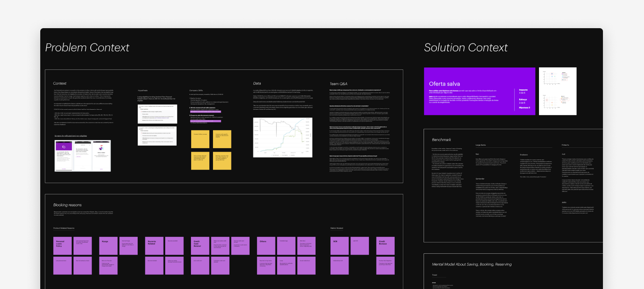Click the "Hyoga" purple sticky note
The width and height of the screenshot is (644, 289).
pyautogui.click(x=108, y=246)
